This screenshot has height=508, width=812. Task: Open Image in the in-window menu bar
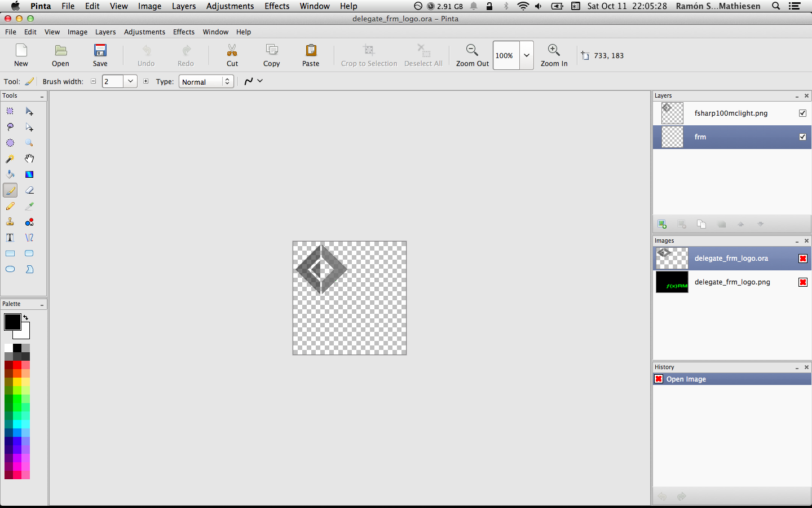point(77,32)
